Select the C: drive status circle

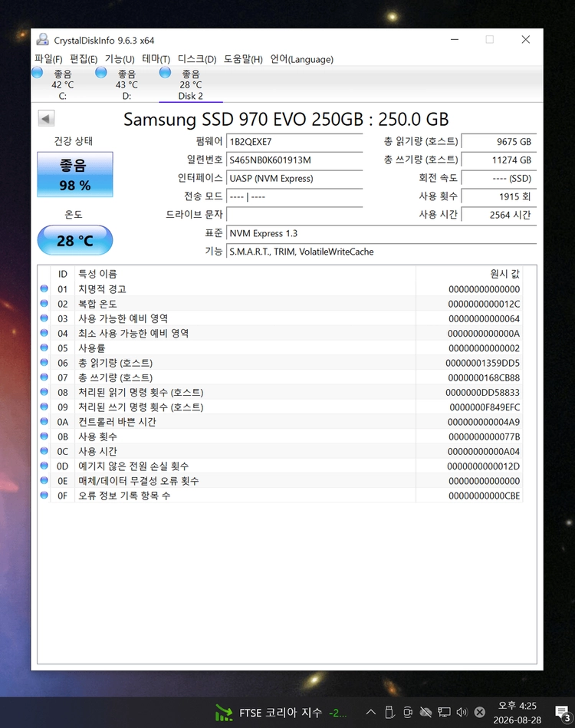click(x=37, y=73)
